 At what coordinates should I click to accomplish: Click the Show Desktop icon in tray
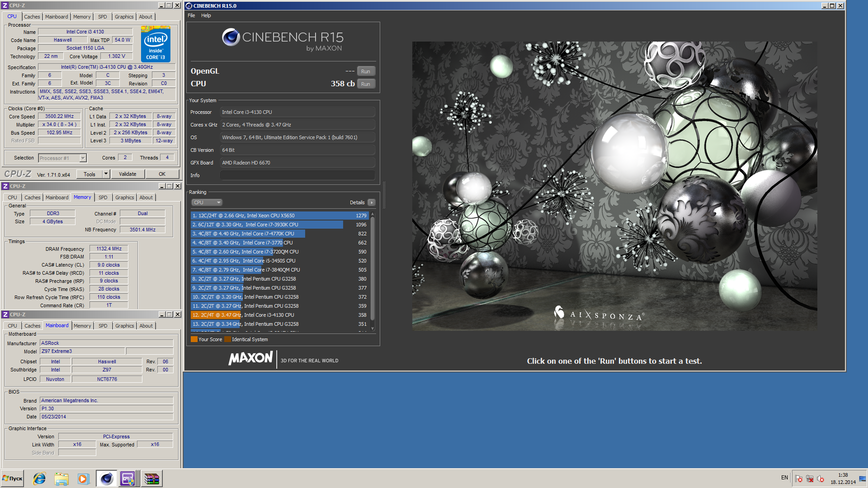pyautogui.click(x=863, y=479)
